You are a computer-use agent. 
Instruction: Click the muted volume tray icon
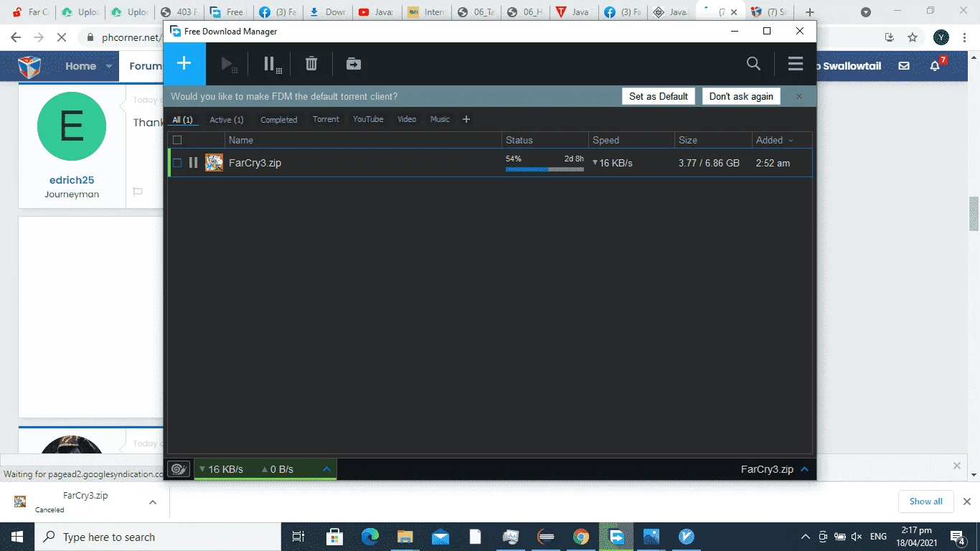[x=856, y=537]
